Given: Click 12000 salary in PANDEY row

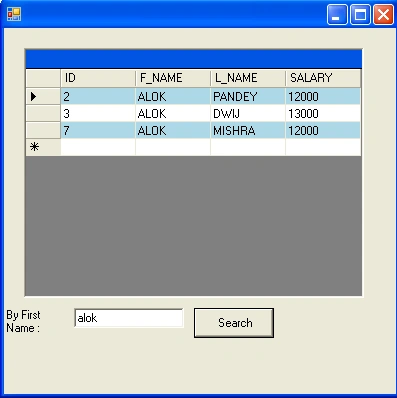Looking at the screenshot, I should pos(323,97).
